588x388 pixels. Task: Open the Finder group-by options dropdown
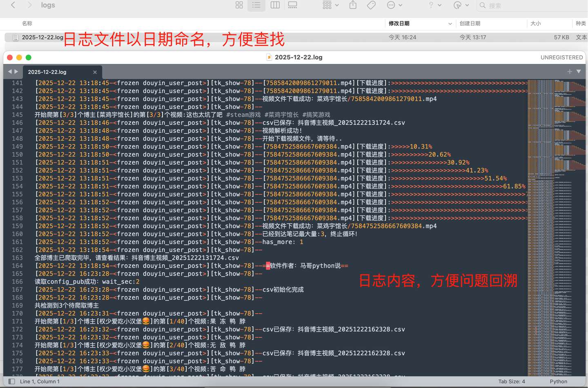click(x=330, y=5)
